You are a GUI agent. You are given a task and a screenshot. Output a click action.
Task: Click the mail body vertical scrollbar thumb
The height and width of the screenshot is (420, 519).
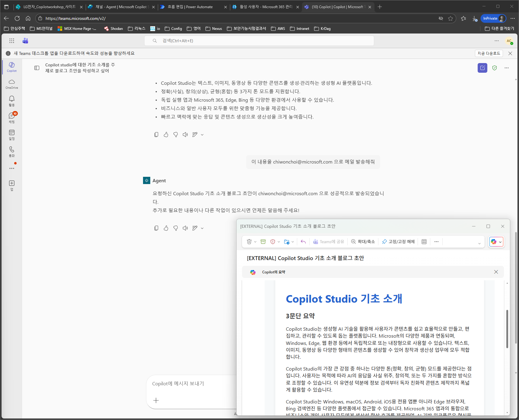(x=507, y=329)
